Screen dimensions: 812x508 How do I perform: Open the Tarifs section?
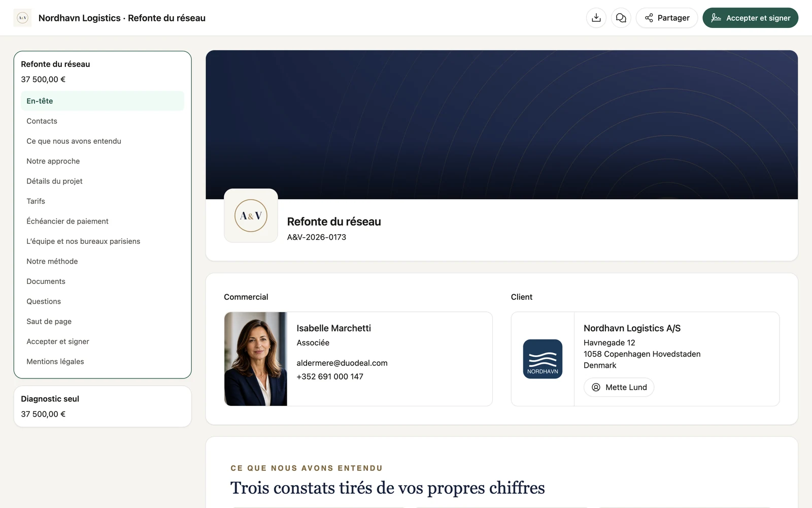(103, 201)
